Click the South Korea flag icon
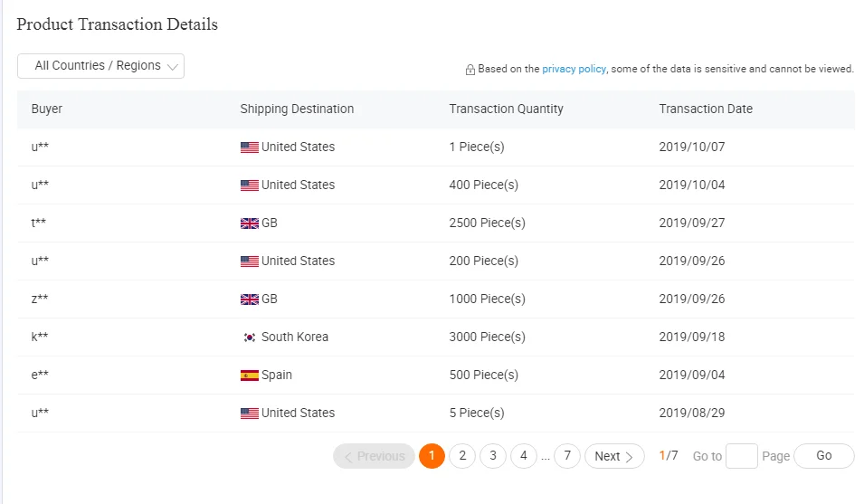 click(x=250, y=338)
